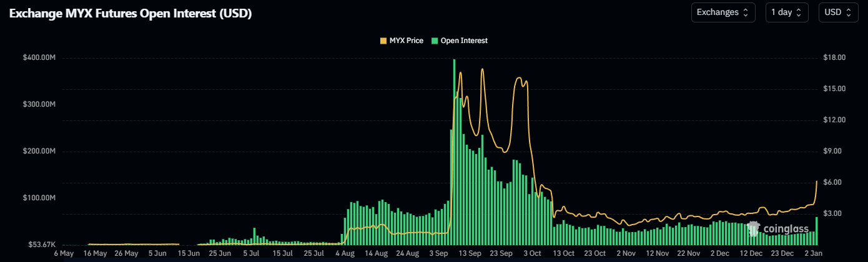Click the 14 Aug date label
This screenshot has height=262, width=868.
376,255
